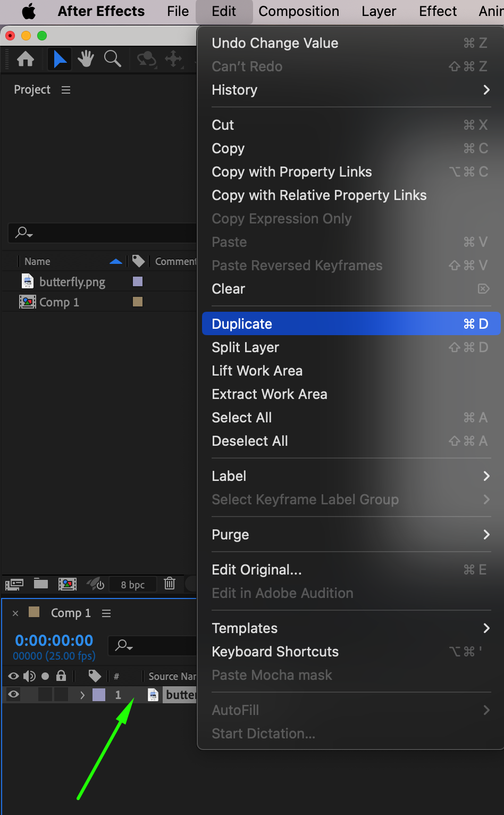Click the 8 bpc color depth button

tap(132, 585)
